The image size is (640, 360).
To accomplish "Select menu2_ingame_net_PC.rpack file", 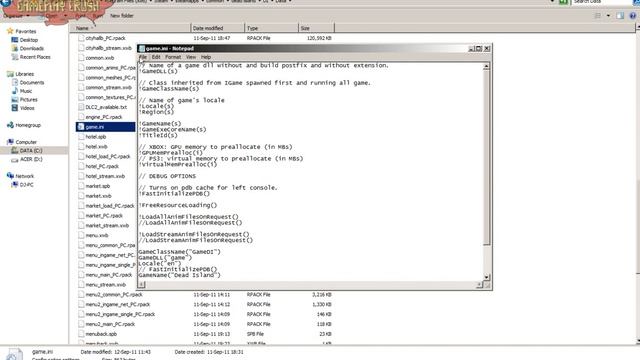I will pyautogui.click(x=118, y=304).
